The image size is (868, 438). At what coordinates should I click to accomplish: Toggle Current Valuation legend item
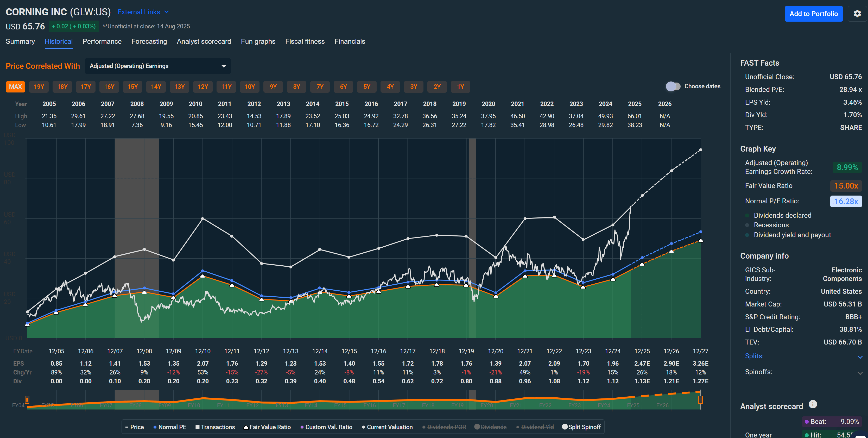pyautogui.click(x=387, y=427)
